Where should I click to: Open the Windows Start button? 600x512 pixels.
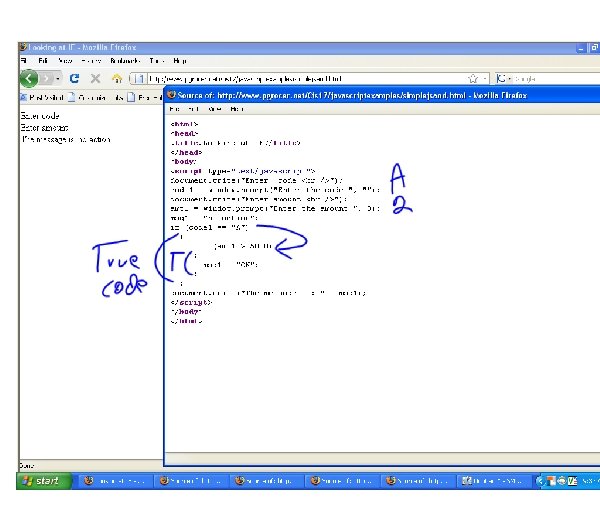[x=44, y=481]
